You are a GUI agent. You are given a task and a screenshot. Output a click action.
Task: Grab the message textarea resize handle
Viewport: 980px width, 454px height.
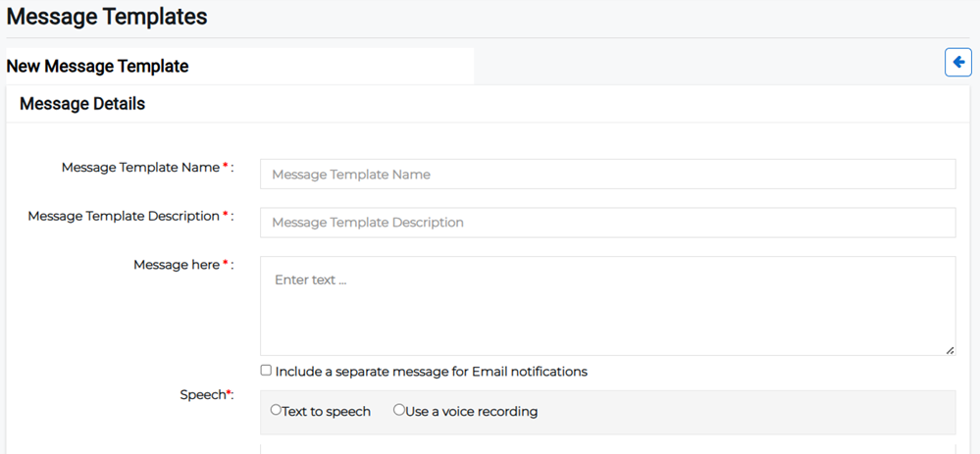tap(950, 350)
